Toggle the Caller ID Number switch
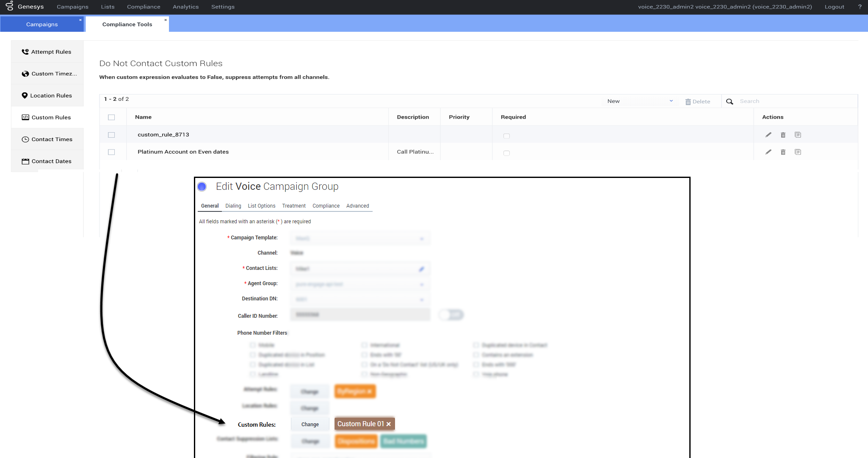This screenshot has width=868, height=458. click(451, 315)
